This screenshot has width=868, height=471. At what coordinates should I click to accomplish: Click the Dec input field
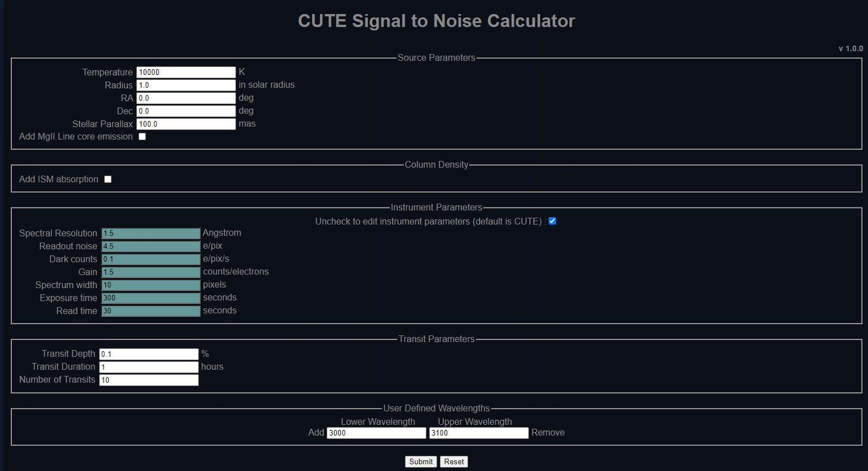186,111
